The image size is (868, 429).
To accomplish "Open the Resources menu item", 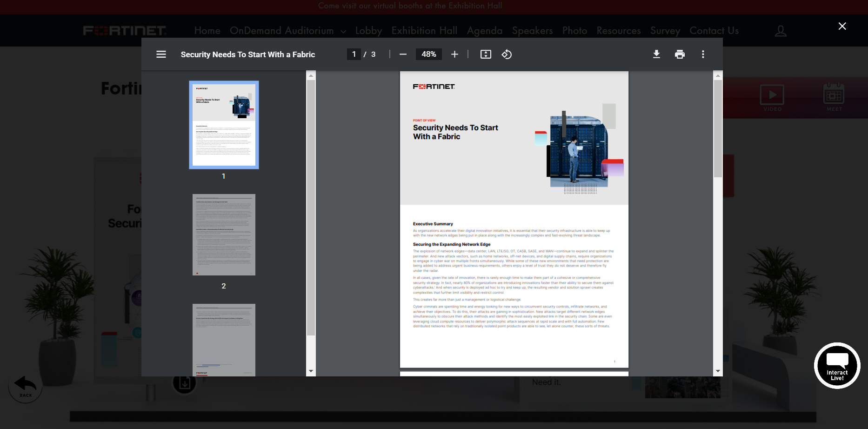I will [x=618, y=31].
